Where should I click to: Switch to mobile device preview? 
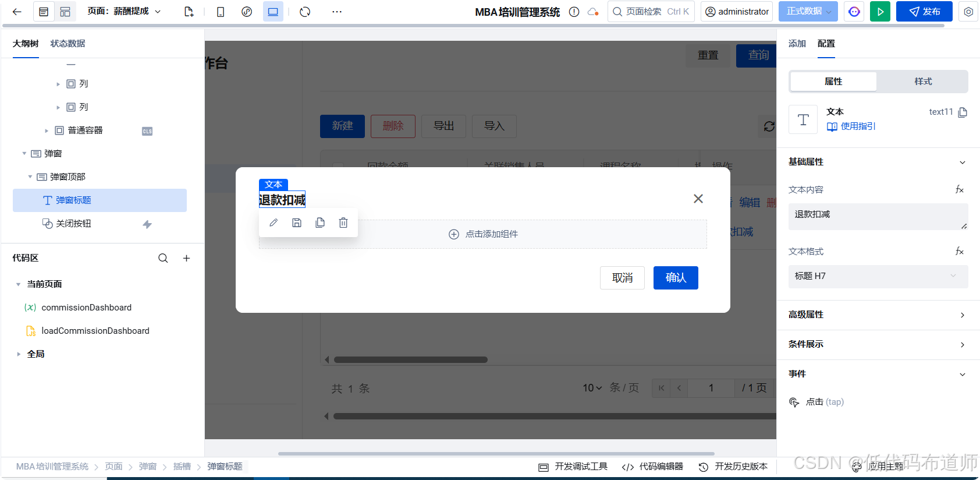[x=221, y=12]
